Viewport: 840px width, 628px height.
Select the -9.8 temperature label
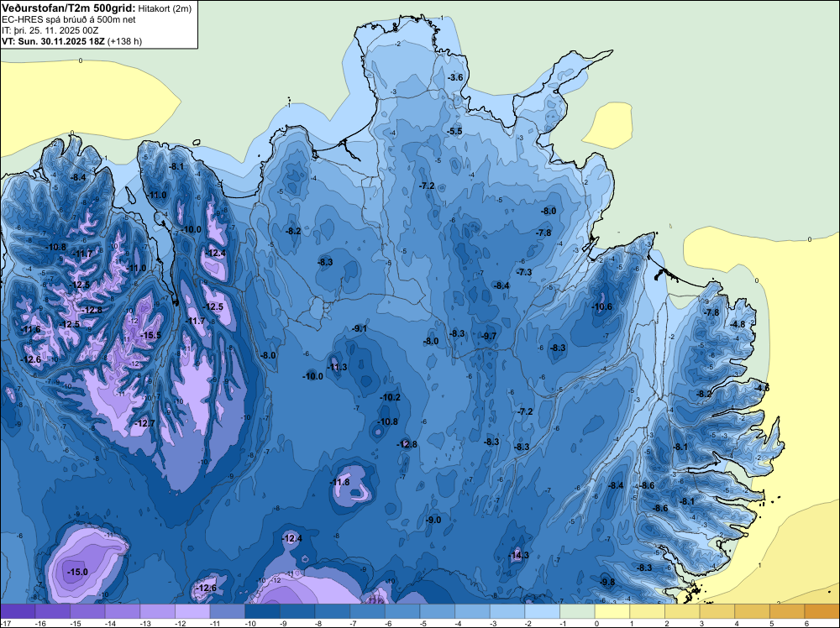[607, 582]
